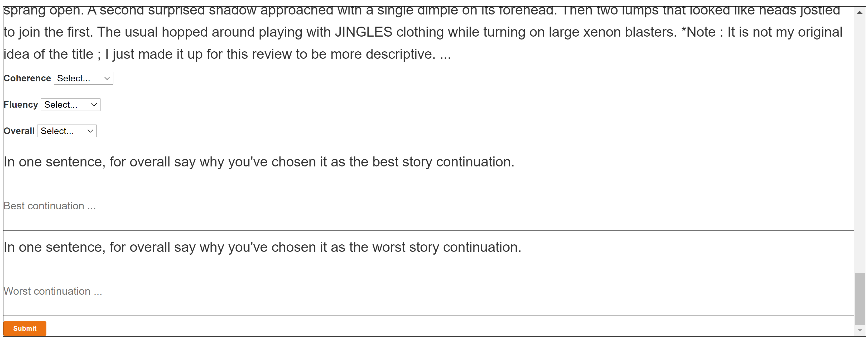Focus the Worst continuation text field

point(428,291)
